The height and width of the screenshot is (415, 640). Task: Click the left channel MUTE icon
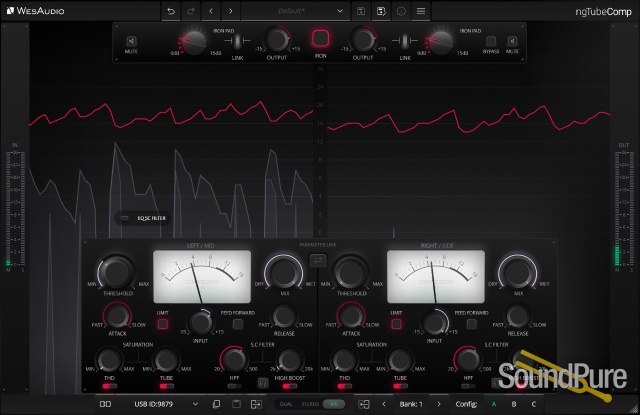[131, 41]
